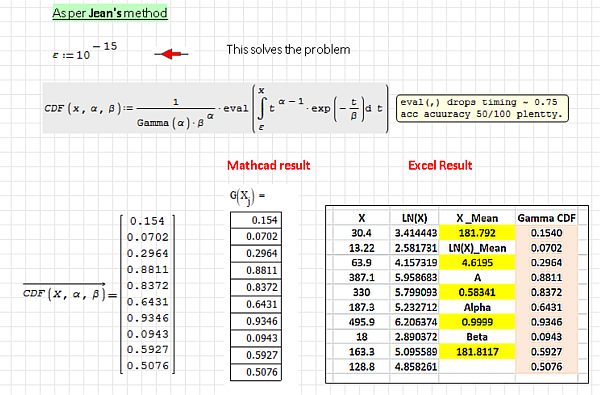Click the "Mathcad result" red label

(x=268, y=165)
